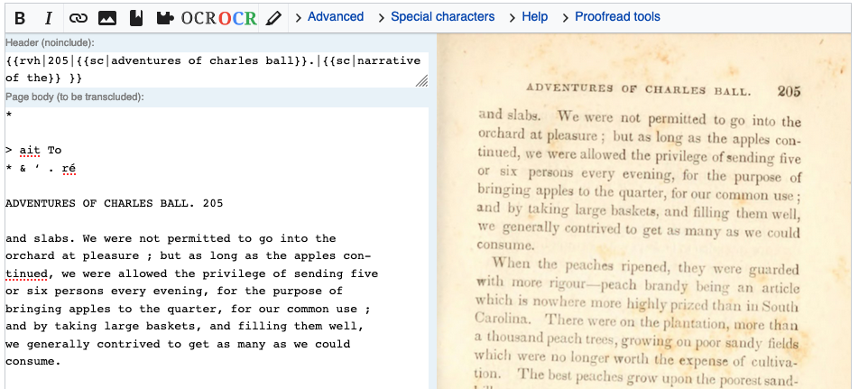
Task: Click inside the Header noinclude field
Action: tap(217, 69)
